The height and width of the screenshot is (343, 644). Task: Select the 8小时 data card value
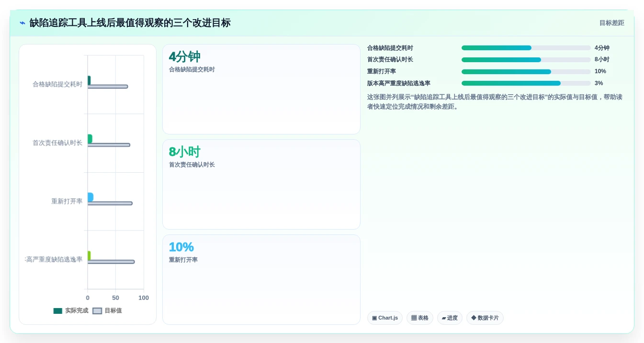click(x=184, y=152)
